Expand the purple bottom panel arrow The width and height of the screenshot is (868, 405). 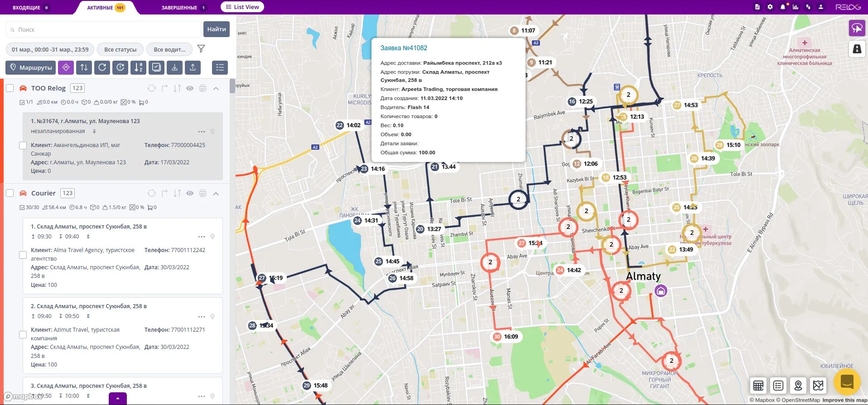(x=118, y=398)
